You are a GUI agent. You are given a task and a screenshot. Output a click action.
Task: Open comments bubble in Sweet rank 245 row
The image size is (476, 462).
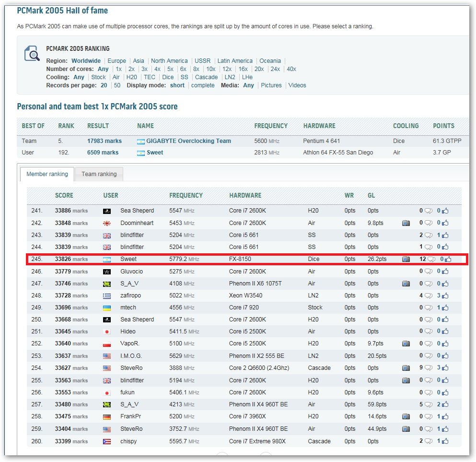click(431, 259)
